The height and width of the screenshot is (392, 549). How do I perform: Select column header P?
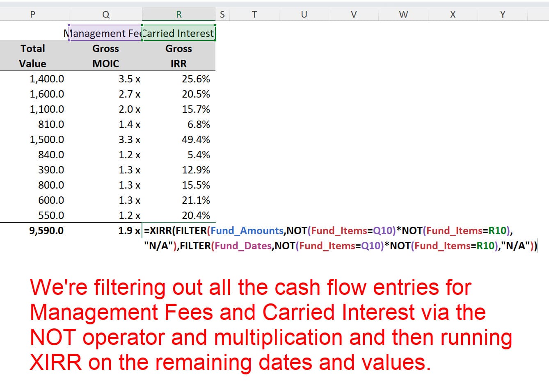pyautogui.click(x=32, y=14)
